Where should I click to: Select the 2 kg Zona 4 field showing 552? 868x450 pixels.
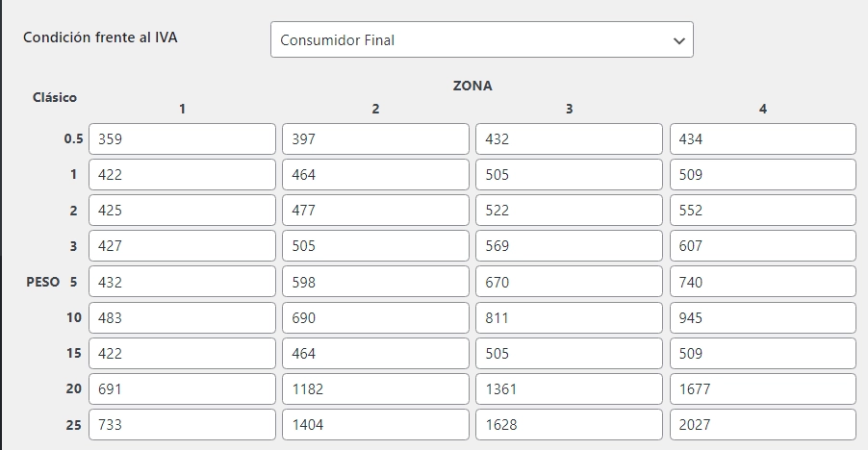click(762, 211)
